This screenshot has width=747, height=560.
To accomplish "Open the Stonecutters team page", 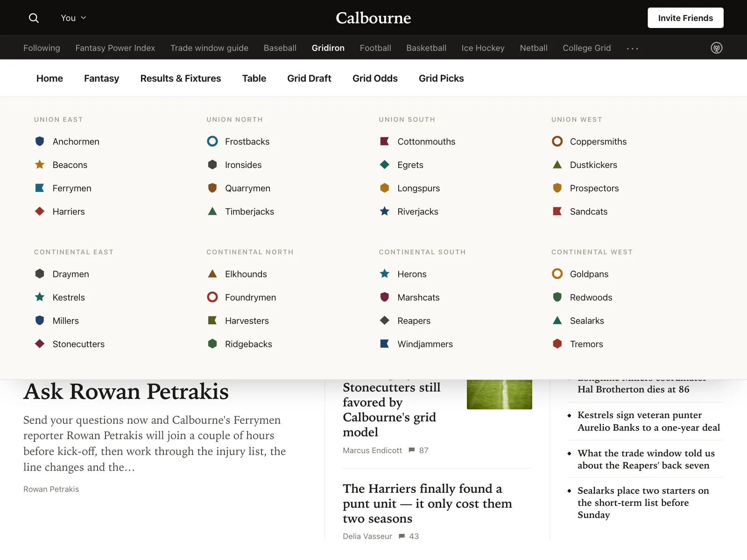I will click(78, 344).
